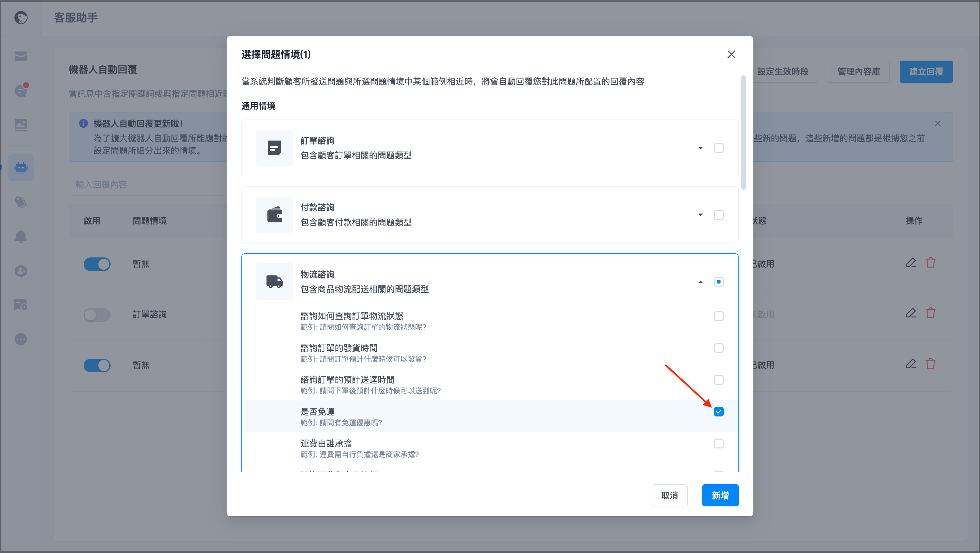Screen dimensions: 980x553
Task: Open 管理內容庫
Action: [859, 72]
